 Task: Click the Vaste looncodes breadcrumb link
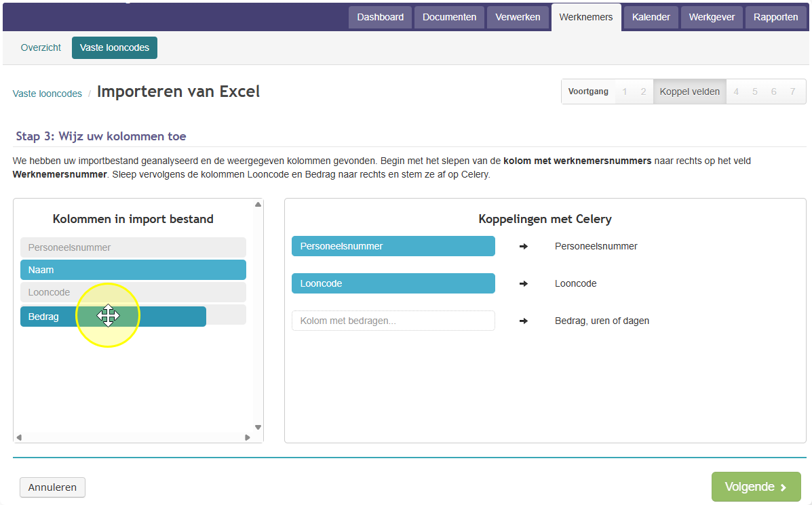click(x=47, y=94)
